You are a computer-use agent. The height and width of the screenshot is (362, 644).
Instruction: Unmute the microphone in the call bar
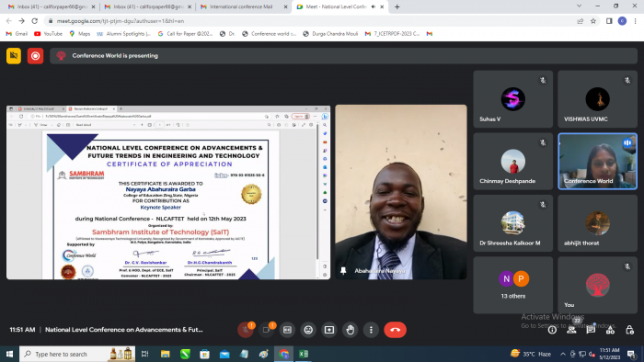246,330
